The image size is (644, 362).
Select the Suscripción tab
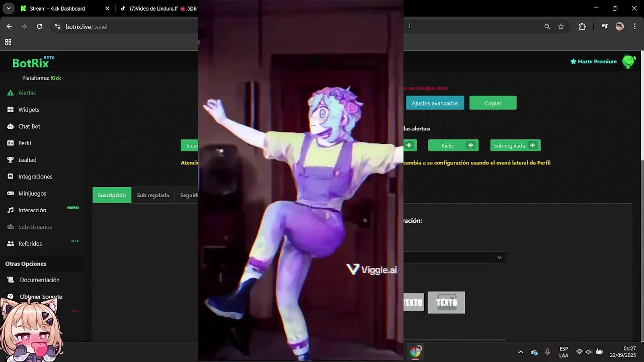click(x=112, y=195)
